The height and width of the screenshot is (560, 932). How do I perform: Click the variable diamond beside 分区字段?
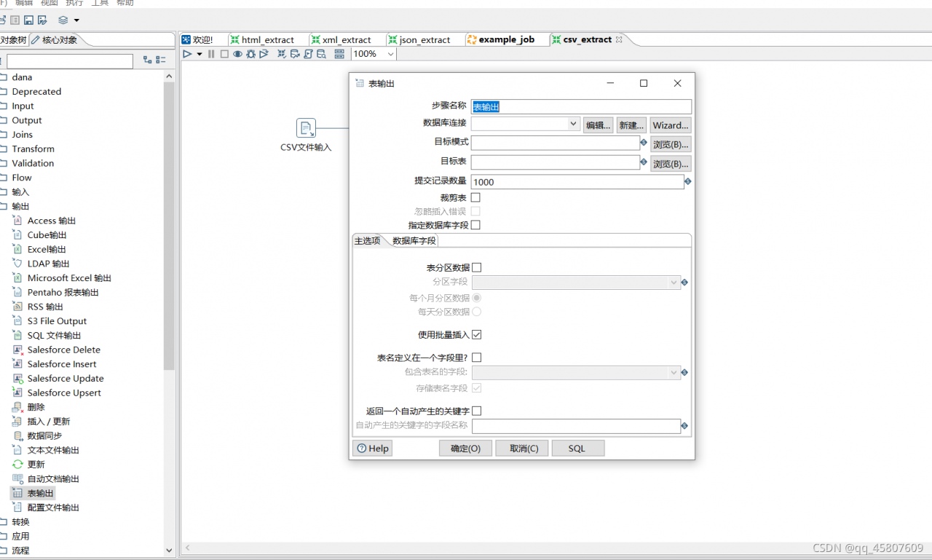tap(684, 282)
